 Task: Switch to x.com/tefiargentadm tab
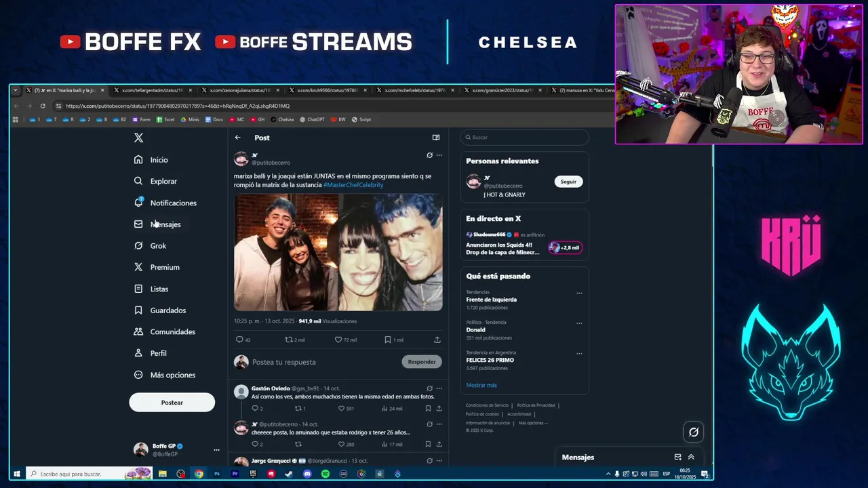152,90
